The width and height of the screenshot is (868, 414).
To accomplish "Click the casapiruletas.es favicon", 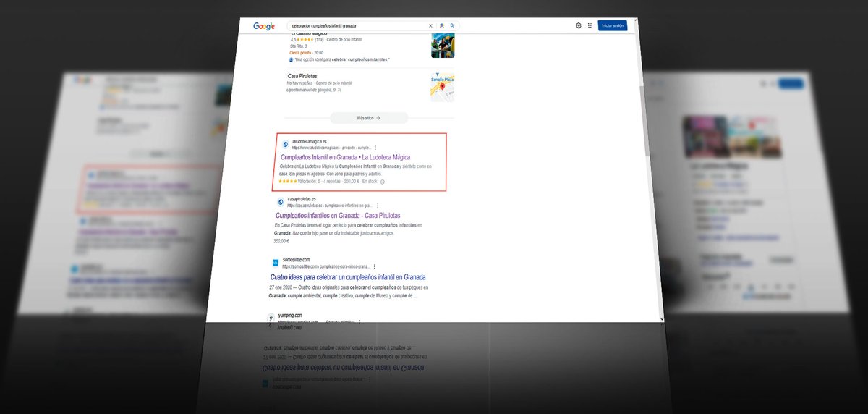I will [x=281, y=202].
